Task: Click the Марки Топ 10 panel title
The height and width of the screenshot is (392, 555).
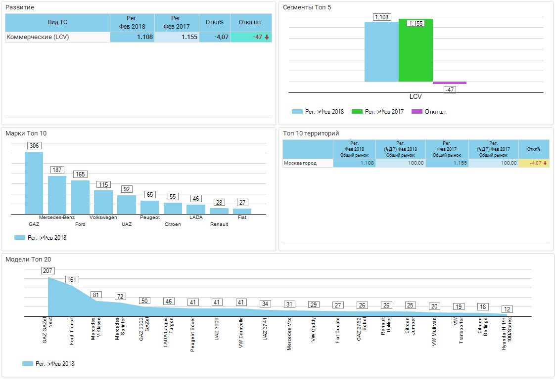Action: (26, 133)
